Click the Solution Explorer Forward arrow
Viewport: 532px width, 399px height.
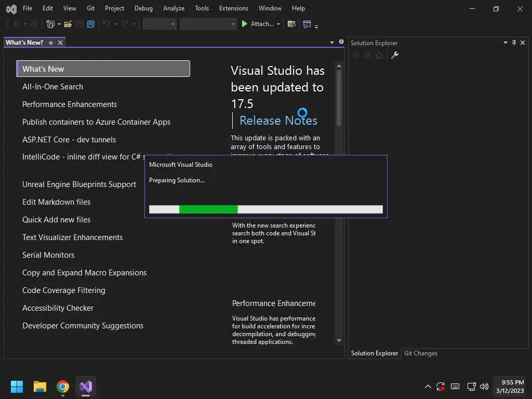(x=367, y=55)
